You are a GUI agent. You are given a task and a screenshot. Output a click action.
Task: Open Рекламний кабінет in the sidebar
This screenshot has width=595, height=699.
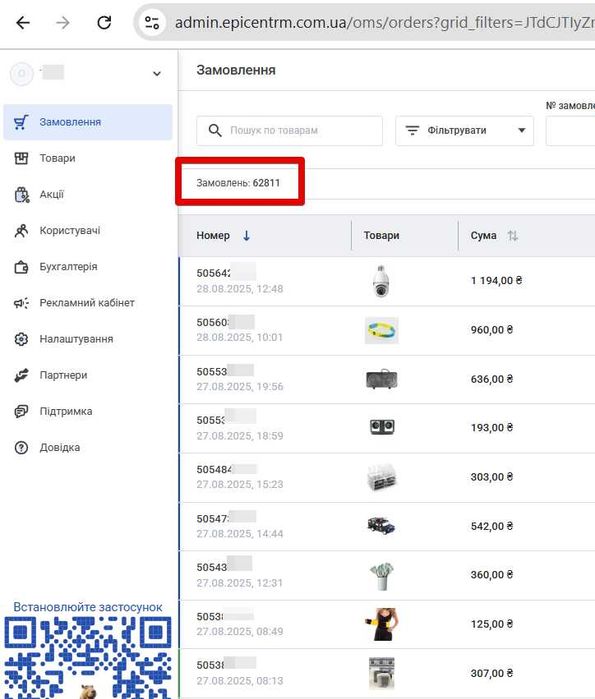pyautogui.click(x=88, y=303)
